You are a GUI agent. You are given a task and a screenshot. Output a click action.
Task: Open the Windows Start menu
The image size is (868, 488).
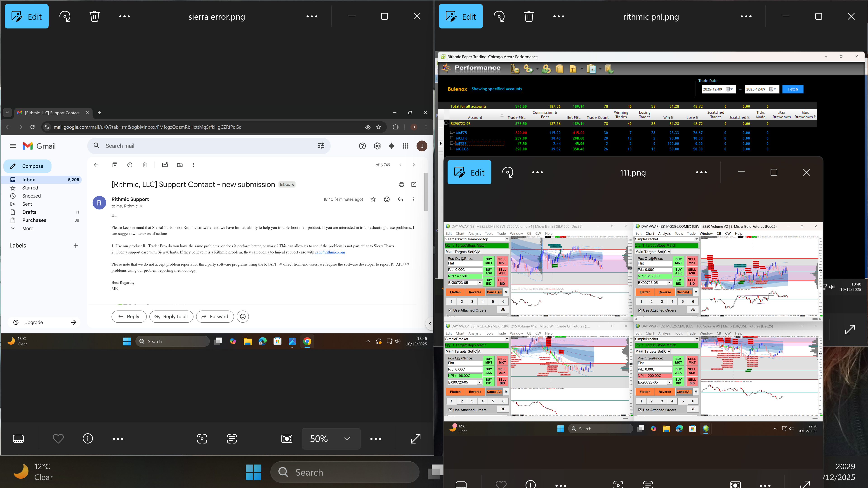pyautogui.click(x=253, y=472)
